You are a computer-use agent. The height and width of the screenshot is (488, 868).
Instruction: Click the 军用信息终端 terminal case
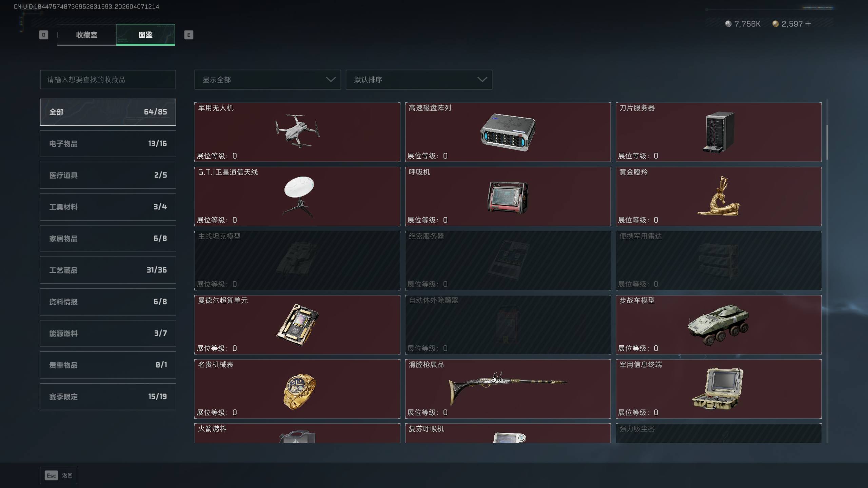(x=718, y=389)
